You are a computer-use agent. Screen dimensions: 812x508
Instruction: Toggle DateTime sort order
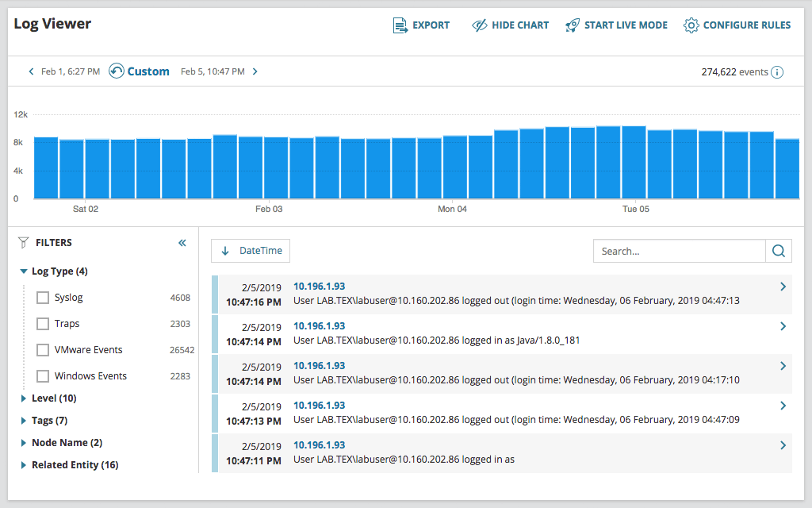[x=250, y=250]
